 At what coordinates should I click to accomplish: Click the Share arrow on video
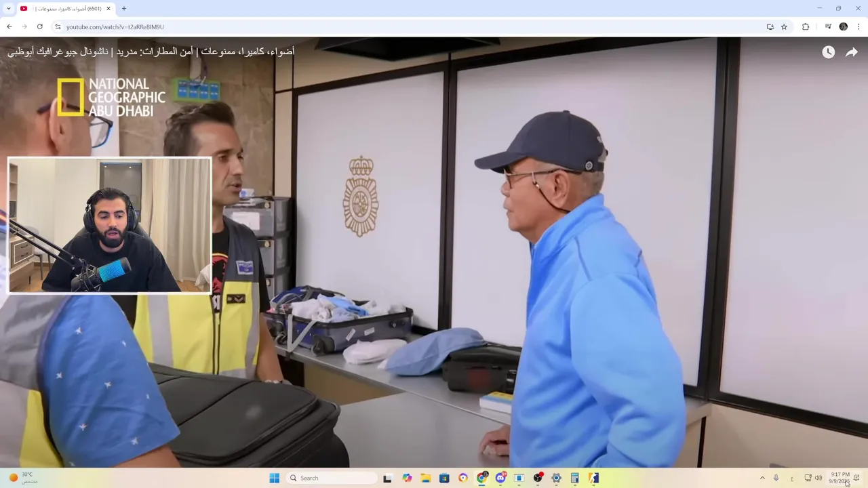(852, 52)
